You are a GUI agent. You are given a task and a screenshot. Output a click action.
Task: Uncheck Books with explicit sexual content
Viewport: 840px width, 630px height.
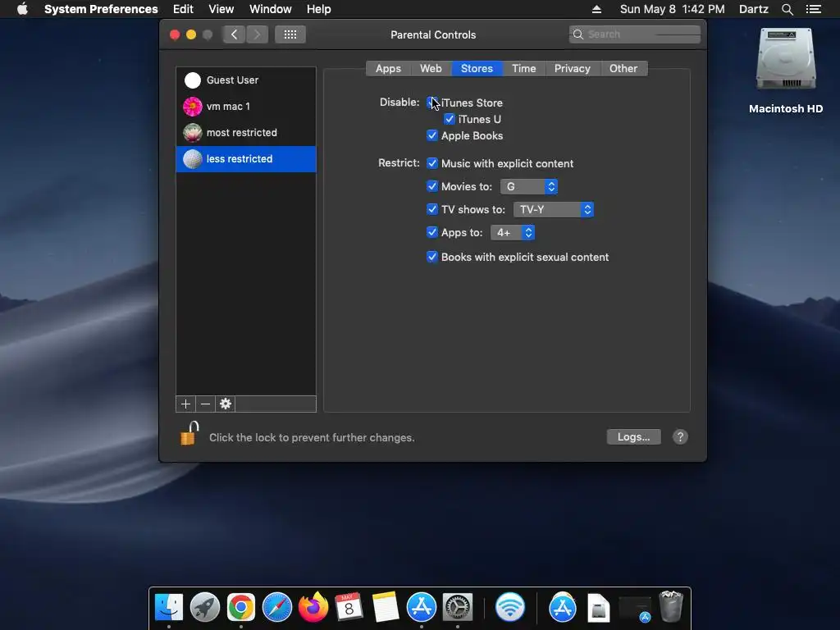pyautogui.click(x=431, y=257)
